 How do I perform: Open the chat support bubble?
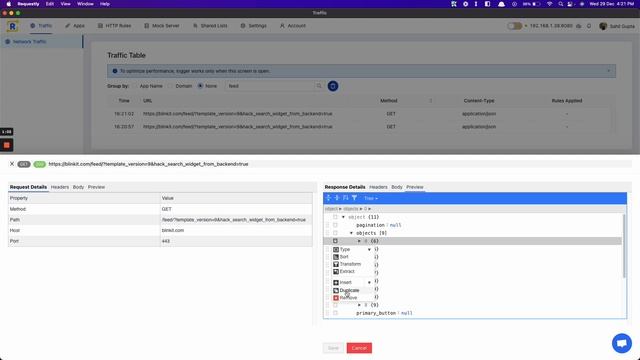[622, 343]
